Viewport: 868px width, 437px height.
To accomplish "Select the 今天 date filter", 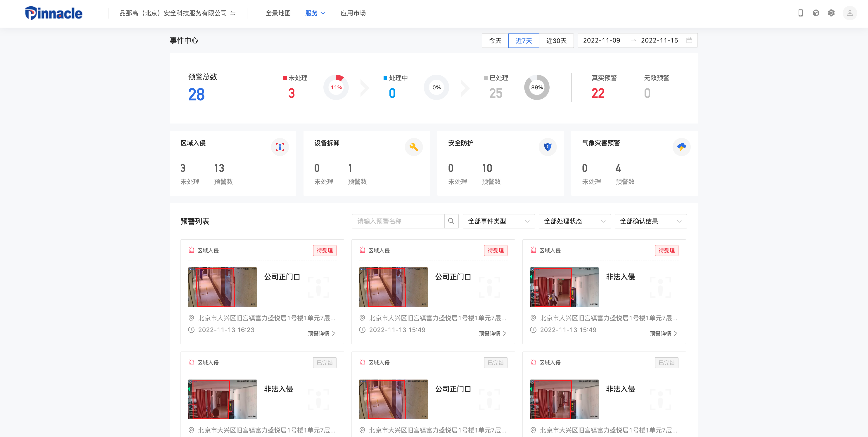I will 495,40.
